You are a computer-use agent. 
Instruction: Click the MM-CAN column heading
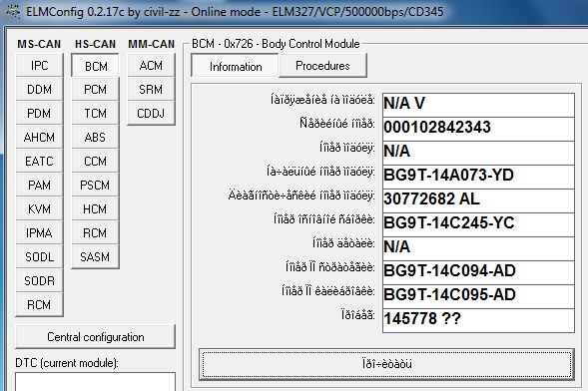tap(151, 44)
